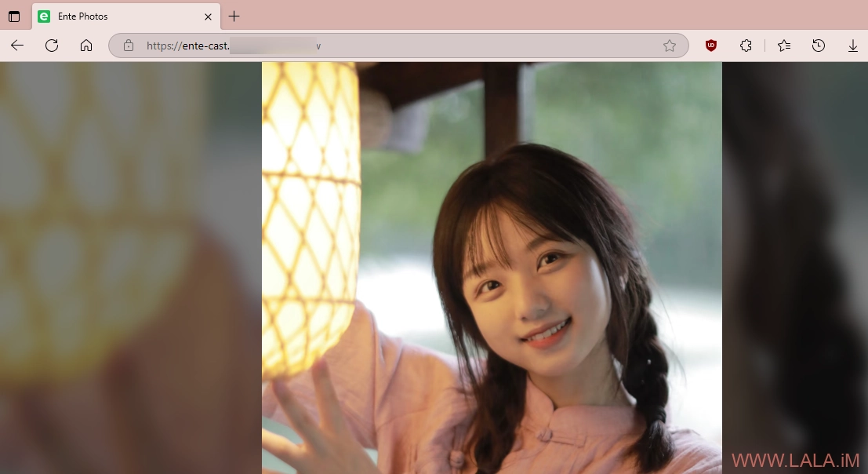
Task: Click the WWW.LALA.IM watermark text
Action: click(794, 460)
